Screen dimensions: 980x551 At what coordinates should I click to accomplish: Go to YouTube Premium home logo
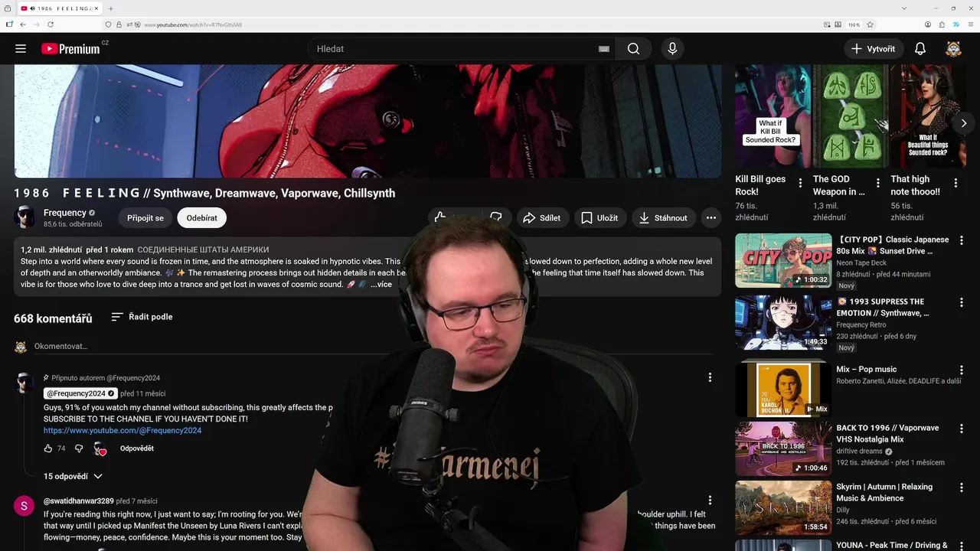[x=70, y=48]
